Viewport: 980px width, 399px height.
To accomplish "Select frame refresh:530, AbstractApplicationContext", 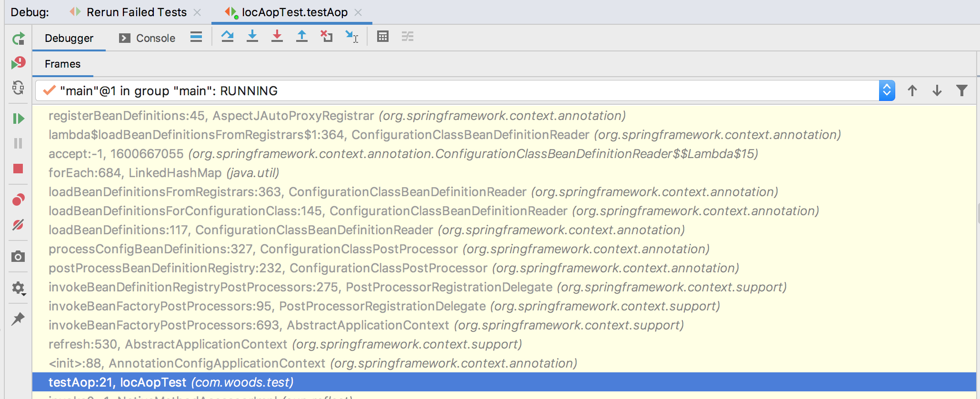I will 504,344.
